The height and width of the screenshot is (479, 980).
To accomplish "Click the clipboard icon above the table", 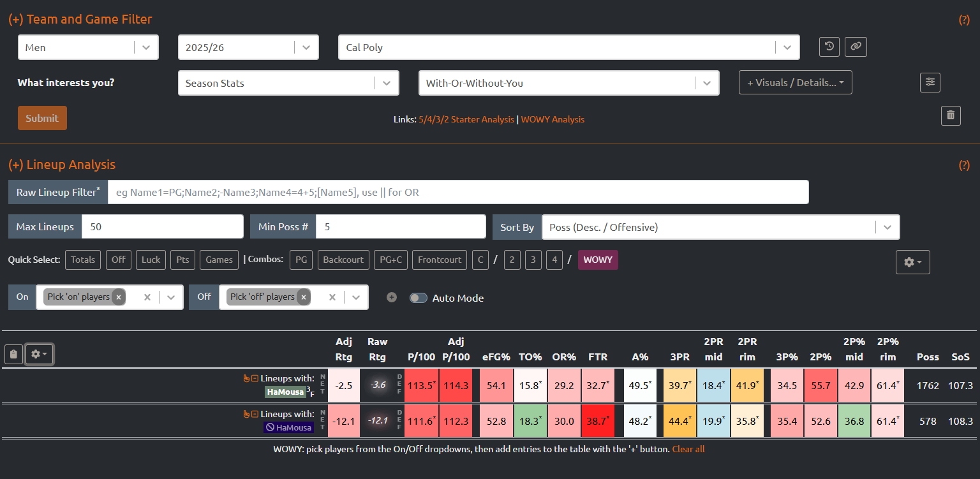I will click(x=13, y=354).
